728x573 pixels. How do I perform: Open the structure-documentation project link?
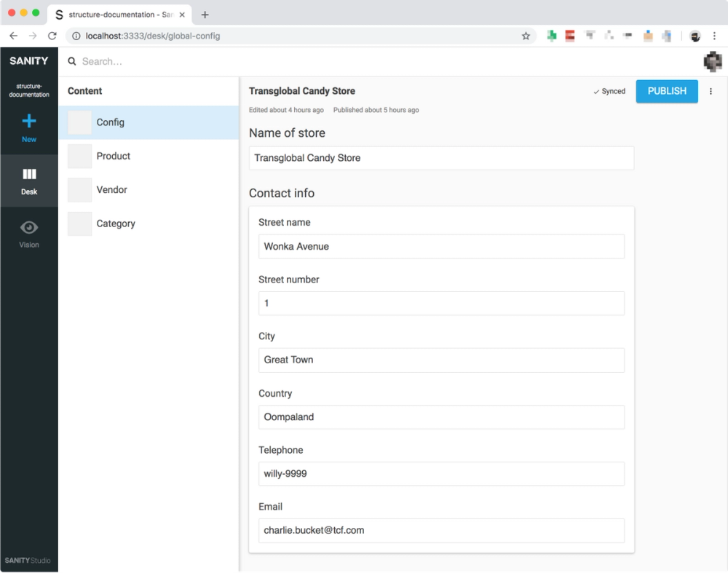[29, 90]
